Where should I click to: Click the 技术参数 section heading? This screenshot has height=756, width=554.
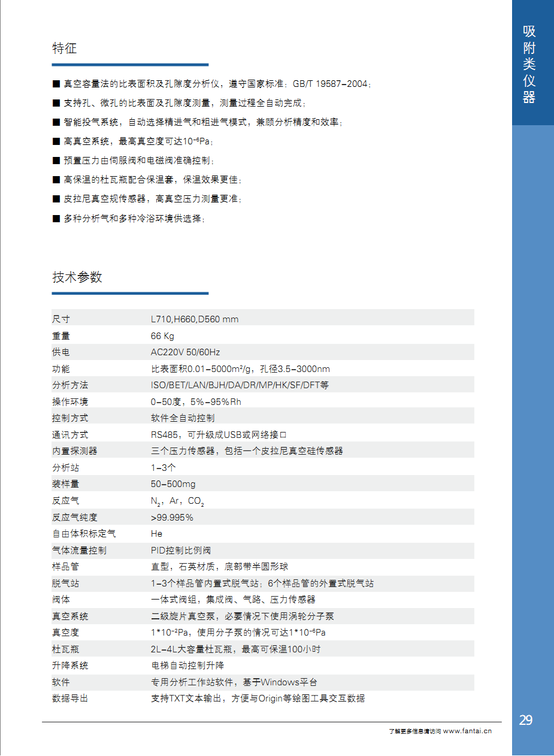tap(77, 277)
